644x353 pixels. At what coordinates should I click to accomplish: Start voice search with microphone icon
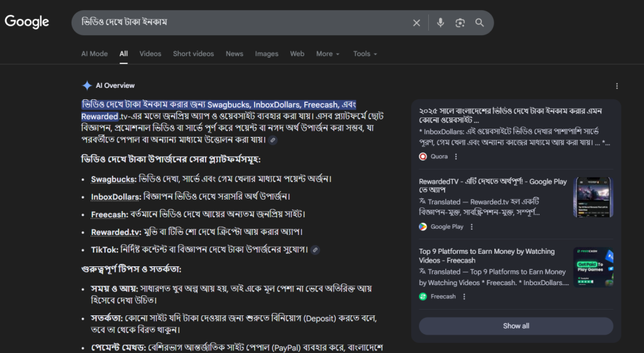coord(440,23)
